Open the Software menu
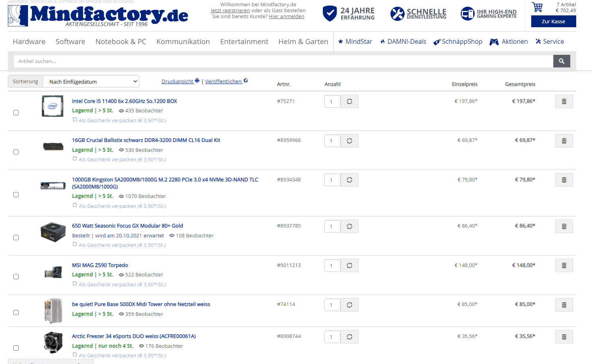592x364 pixels. click(x=70, y=41)
